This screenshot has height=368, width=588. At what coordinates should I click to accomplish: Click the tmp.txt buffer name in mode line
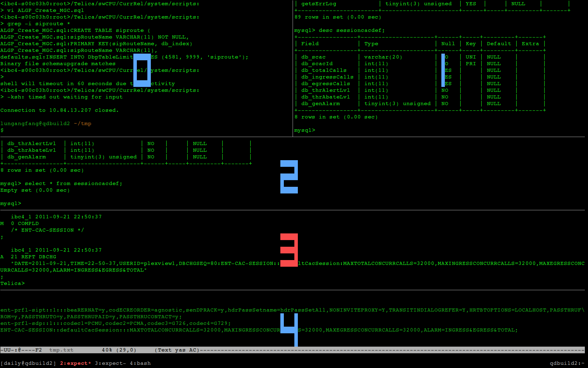pyautogui.click(x=61, y=350)
